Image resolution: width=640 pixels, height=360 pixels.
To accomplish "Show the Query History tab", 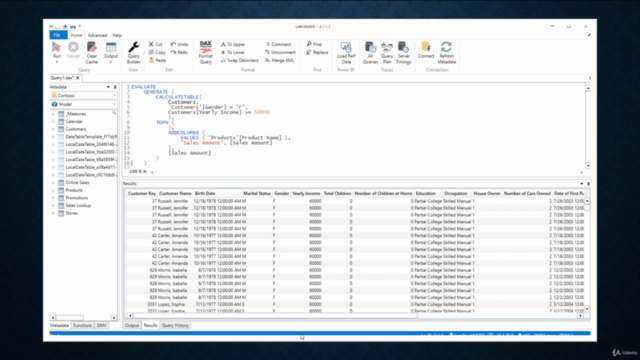I will click(x=175, y=325).
